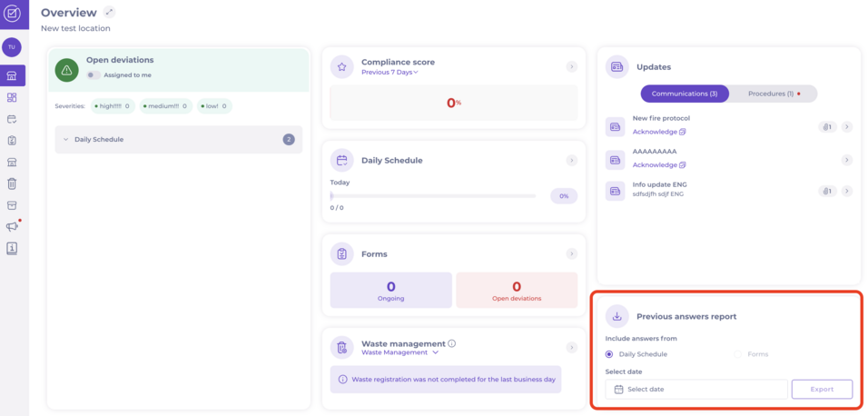Toggle the Assigned to me switch
Screen dimensions: 868x416
[94, 75]
